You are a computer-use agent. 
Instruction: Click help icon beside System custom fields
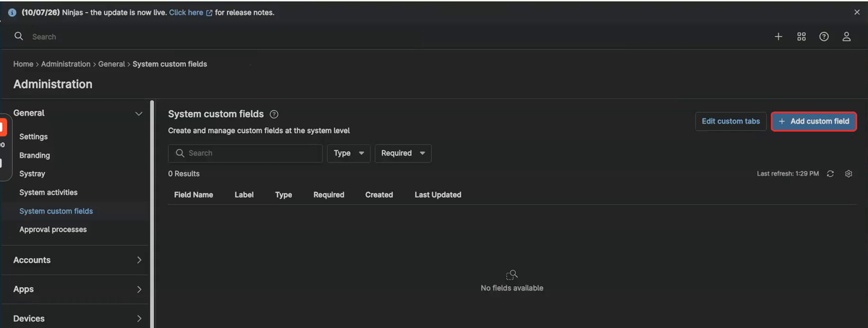pyautogui.click(x=274, y=114)
